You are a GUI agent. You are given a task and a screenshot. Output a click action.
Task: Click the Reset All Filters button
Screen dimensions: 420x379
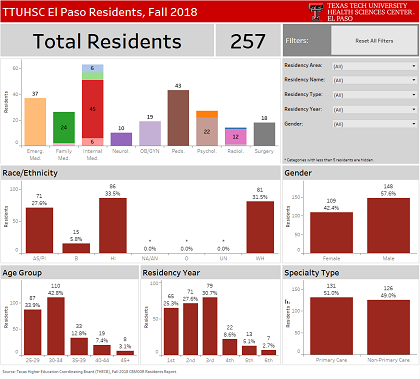point(374,41)
